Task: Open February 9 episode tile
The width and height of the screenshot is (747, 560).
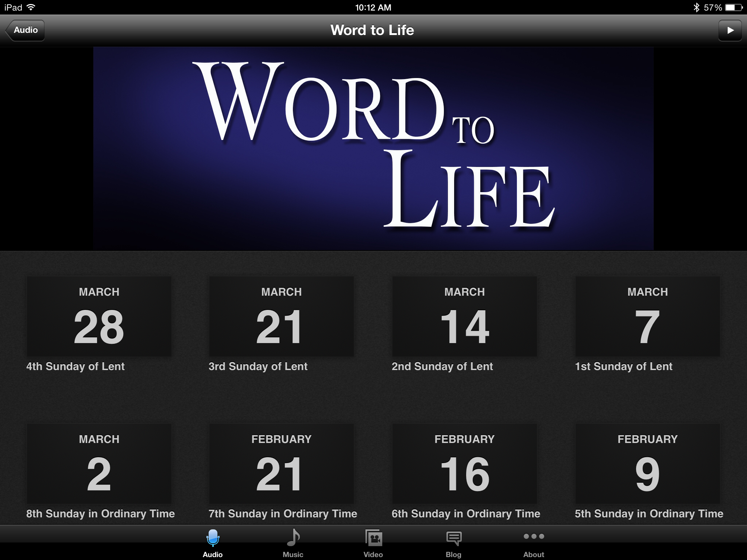Action: (647, 464)
